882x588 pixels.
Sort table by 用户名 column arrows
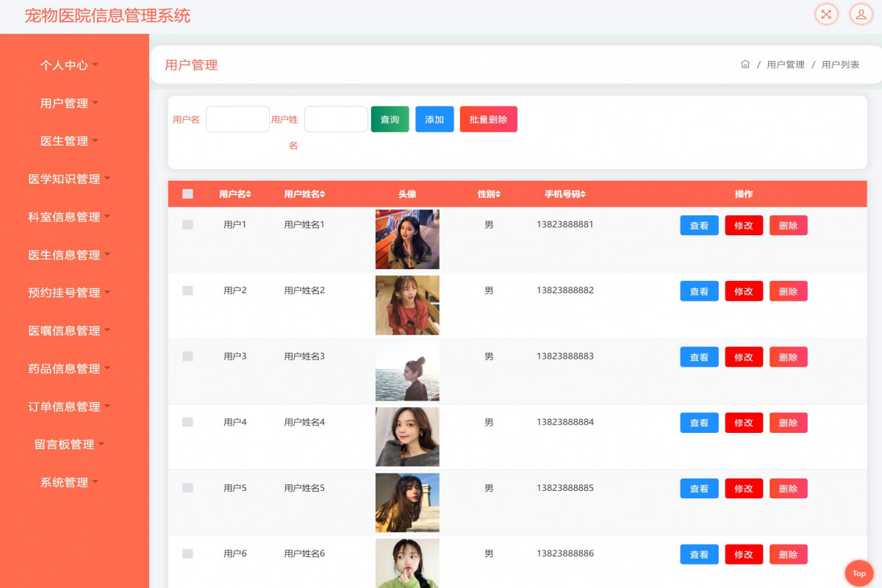click(x=248, y=194)
